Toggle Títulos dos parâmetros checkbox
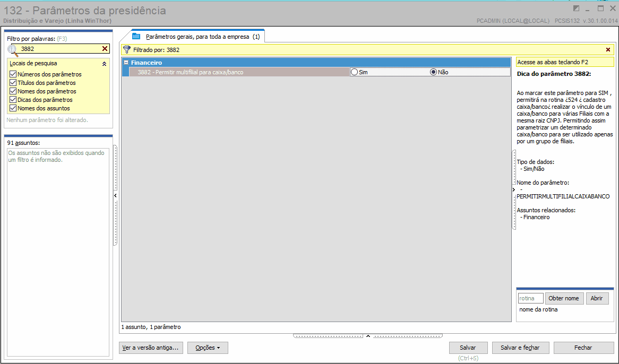This screenshot has height=364, width=619. [13, 83]
